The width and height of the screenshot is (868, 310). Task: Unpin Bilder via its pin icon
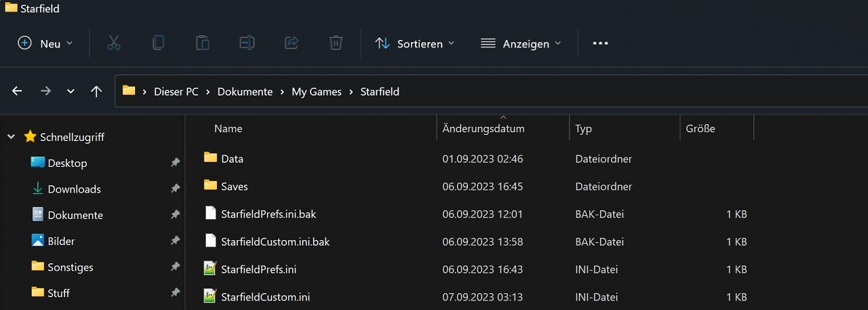click(x=175, y=241)
